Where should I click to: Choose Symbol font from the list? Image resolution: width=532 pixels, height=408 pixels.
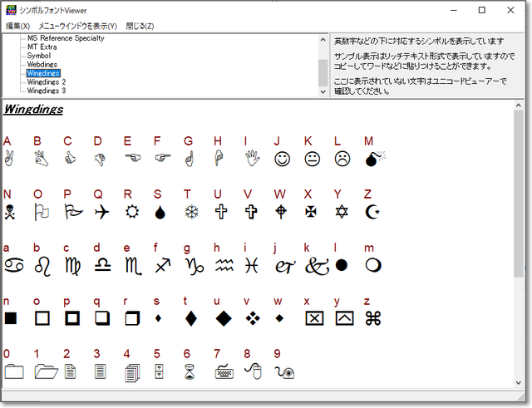38,56
